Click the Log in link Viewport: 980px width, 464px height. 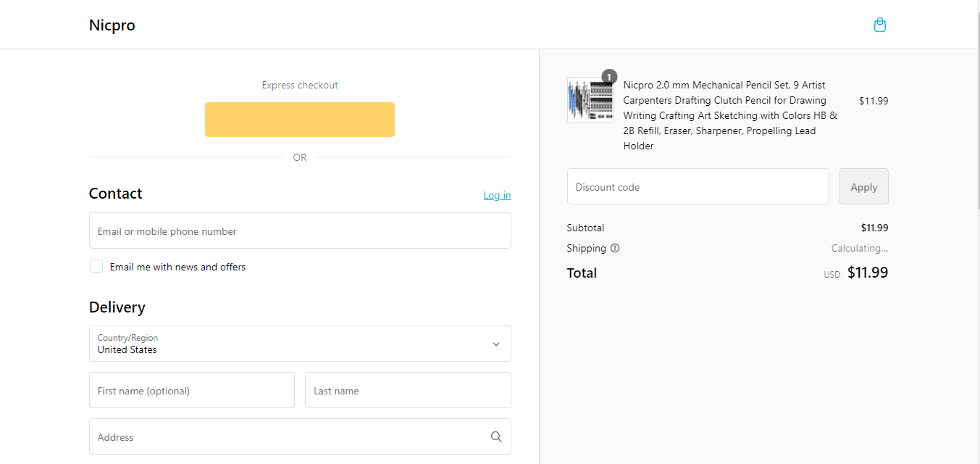(x=497, y=195)
